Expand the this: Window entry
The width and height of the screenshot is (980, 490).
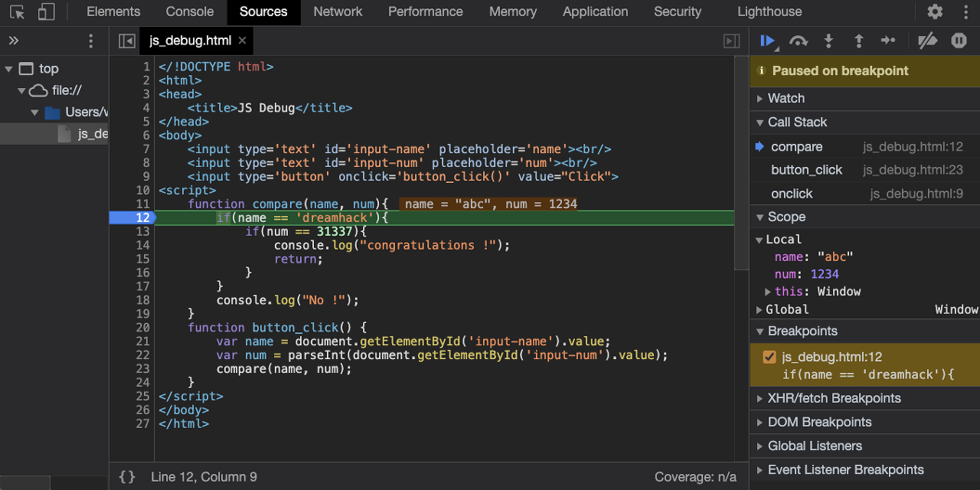point(768,292)
